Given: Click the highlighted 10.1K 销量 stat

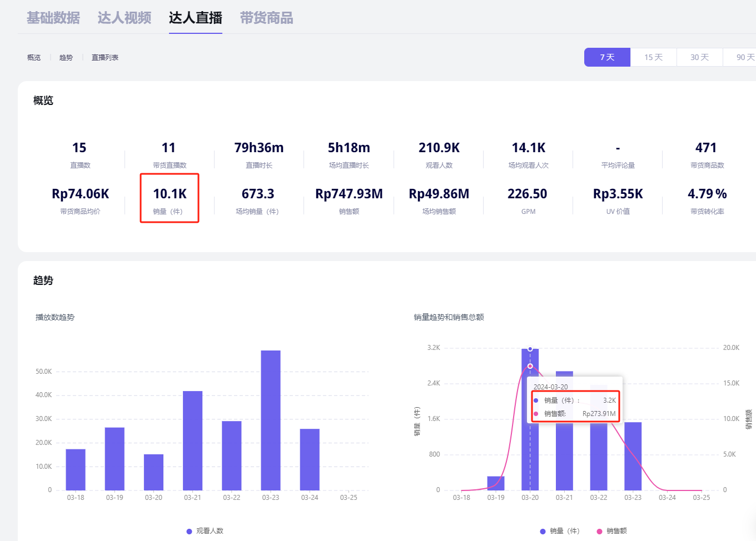Looking at the screenshot, I should [170, 198].
